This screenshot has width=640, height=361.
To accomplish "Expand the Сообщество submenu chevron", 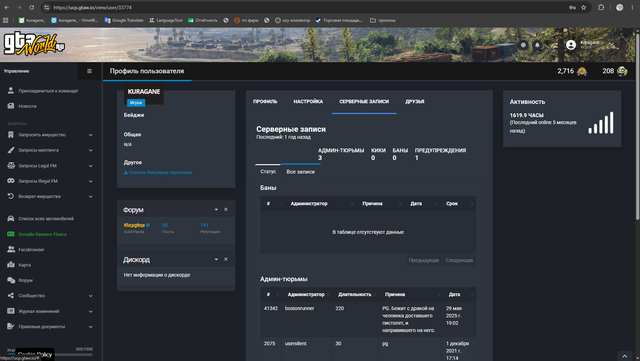I will pos(91,296).
